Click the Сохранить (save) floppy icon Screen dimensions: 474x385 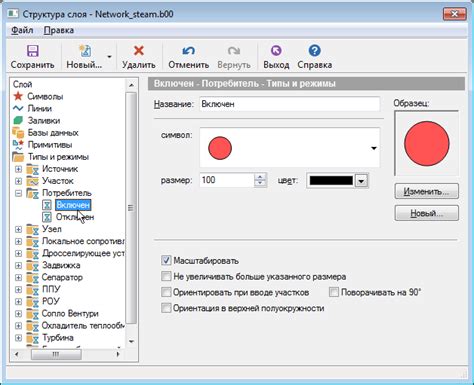coord(32,51)
